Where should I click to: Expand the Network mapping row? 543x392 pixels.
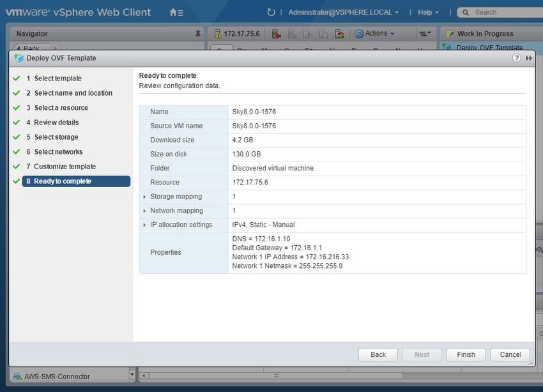click(x=145, y=211)
